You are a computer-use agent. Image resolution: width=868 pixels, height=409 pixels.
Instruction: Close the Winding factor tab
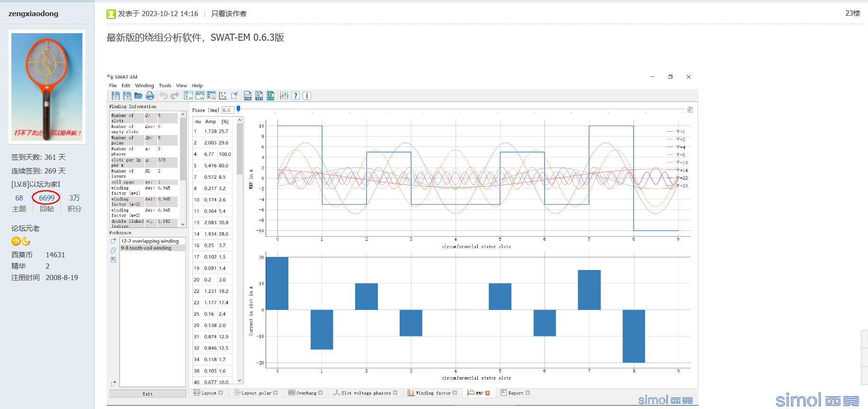(455, 393)
